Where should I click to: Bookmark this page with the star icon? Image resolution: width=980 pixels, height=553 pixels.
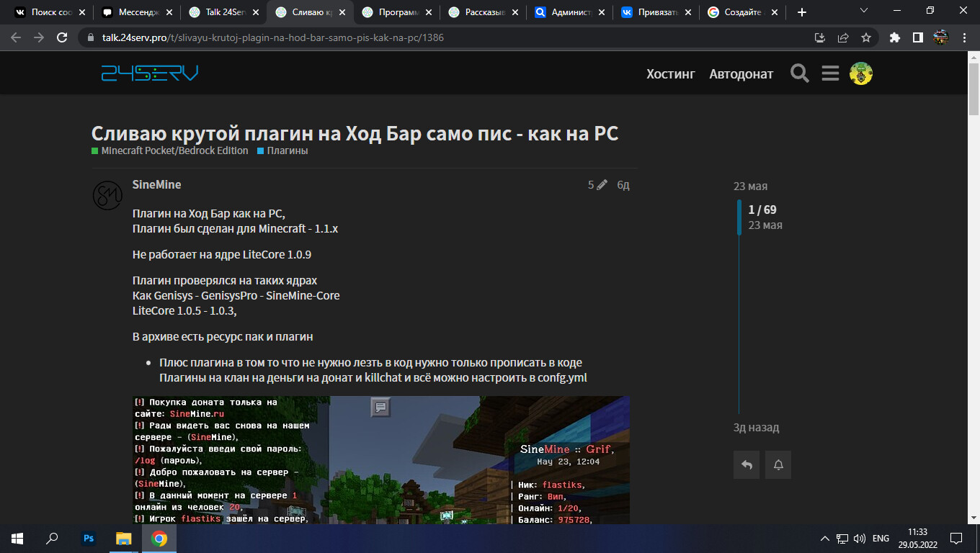pos(866,37)
